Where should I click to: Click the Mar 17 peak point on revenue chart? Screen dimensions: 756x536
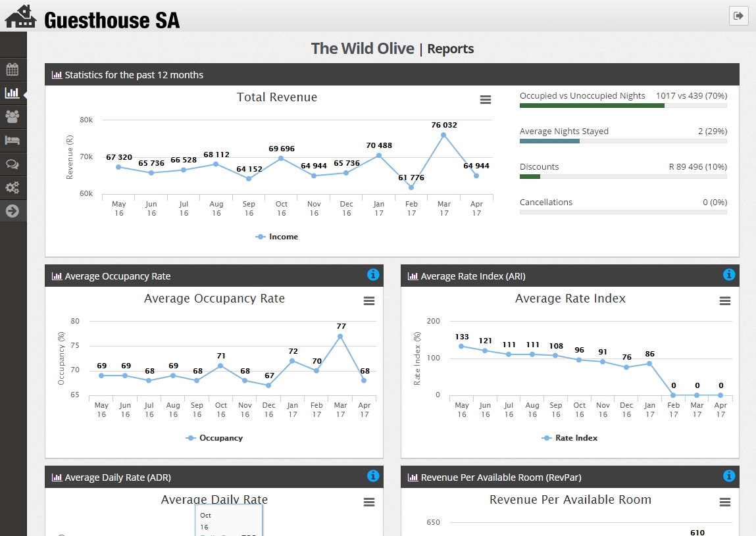(x=443, y=135)
